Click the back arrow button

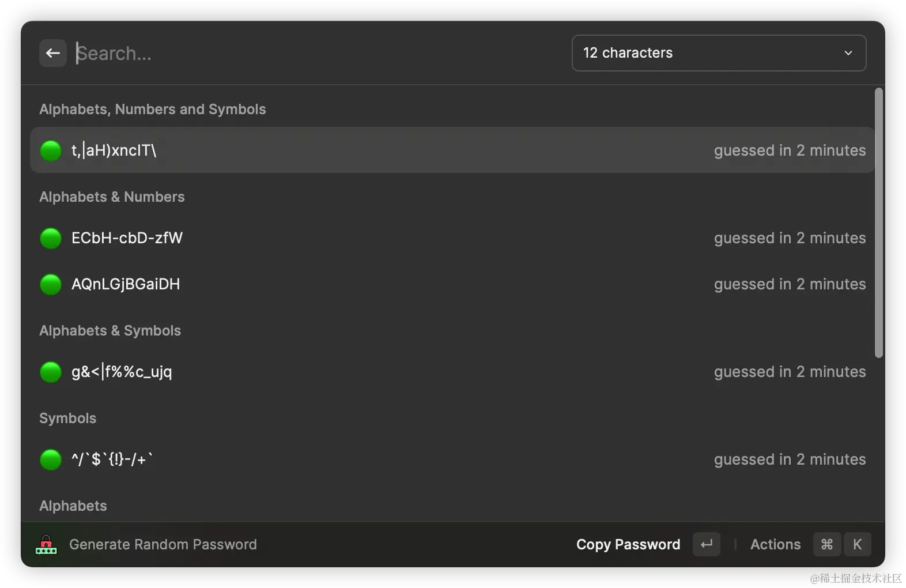(x=53, y=53)
